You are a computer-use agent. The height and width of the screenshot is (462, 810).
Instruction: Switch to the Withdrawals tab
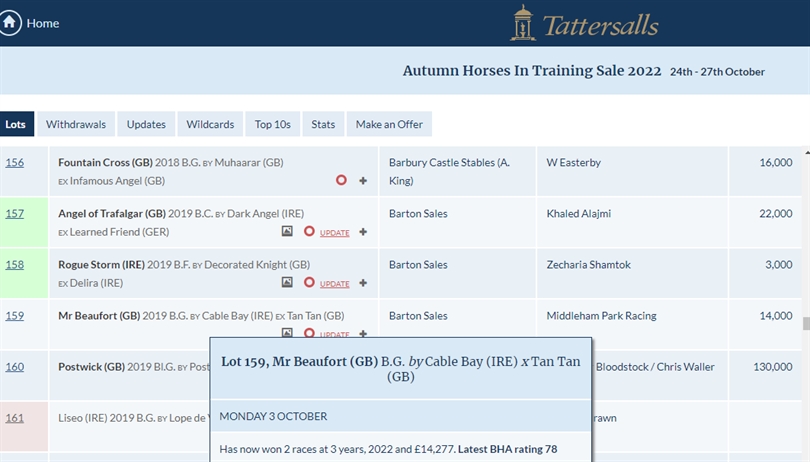pyautogui.click(x=76, y=124)
